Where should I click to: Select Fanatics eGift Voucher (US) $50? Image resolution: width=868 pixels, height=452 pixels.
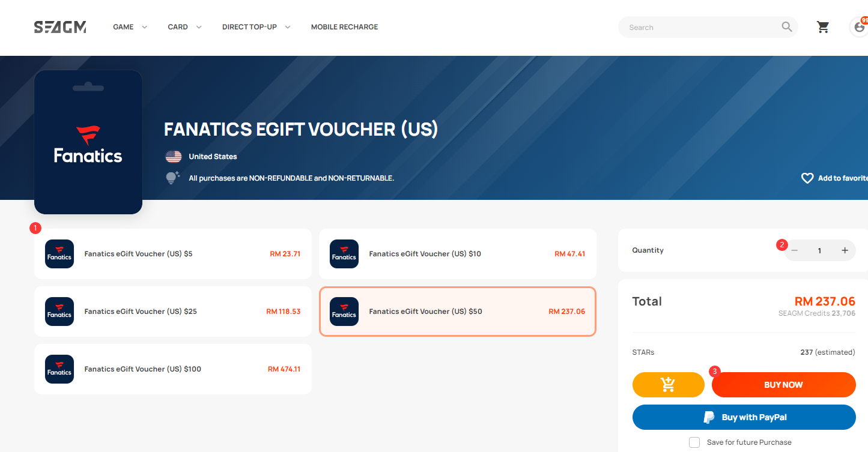pyautogui.click(x=458, y=312)
